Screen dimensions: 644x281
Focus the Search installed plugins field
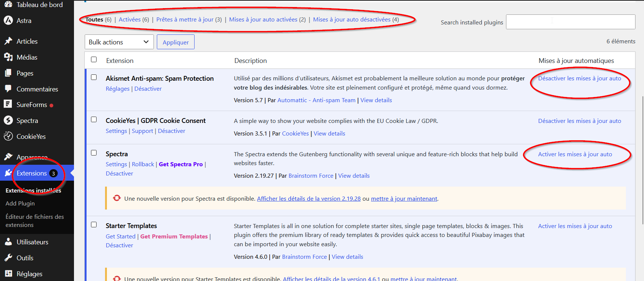click(570, 22)
